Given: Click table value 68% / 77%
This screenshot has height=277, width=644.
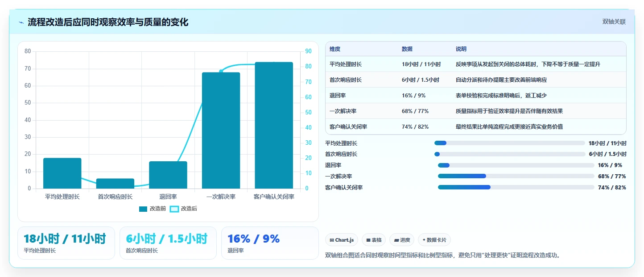Looking at the screenshot, I should click(415, 111).
